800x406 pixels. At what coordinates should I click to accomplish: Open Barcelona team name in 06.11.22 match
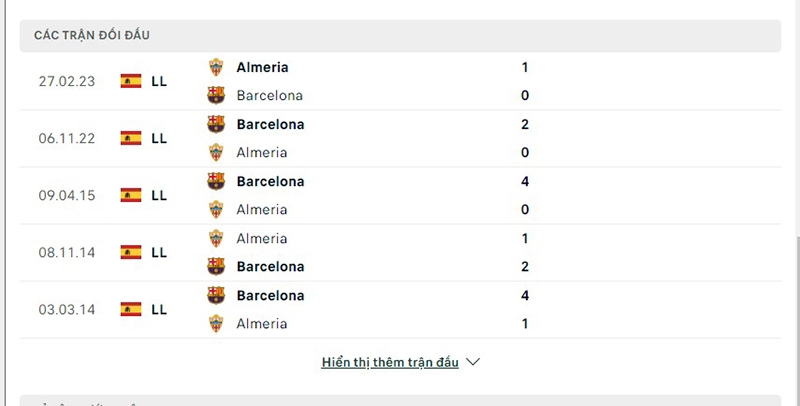(x=270, y=124)
